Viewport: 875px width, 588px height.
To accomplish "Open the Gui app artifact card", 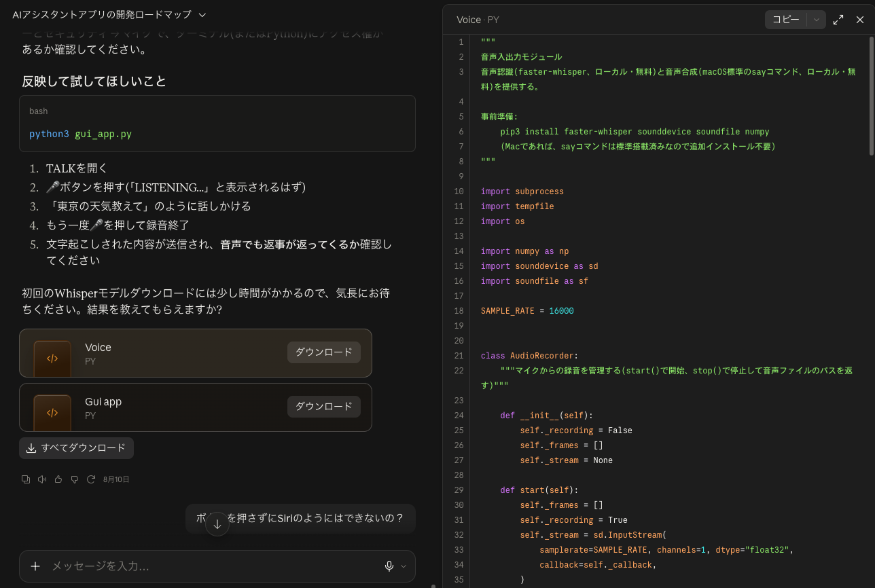I will click(x=196, y=407).
